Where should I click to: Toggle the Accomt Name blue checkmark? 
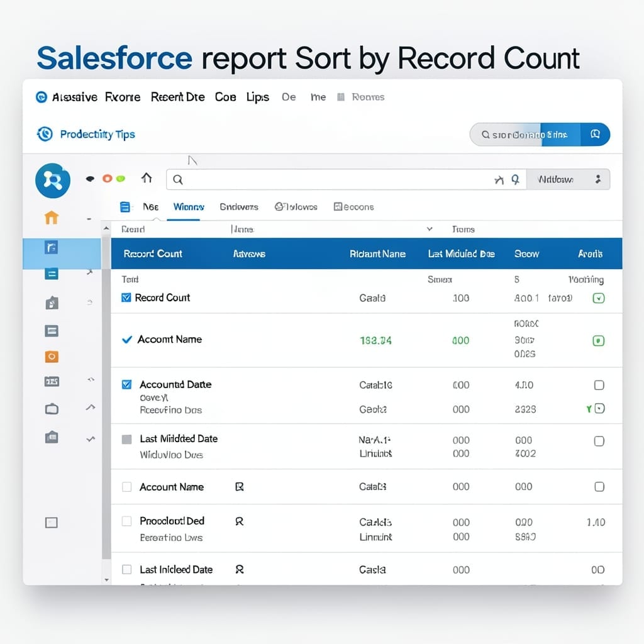click(x=127, y=340)
